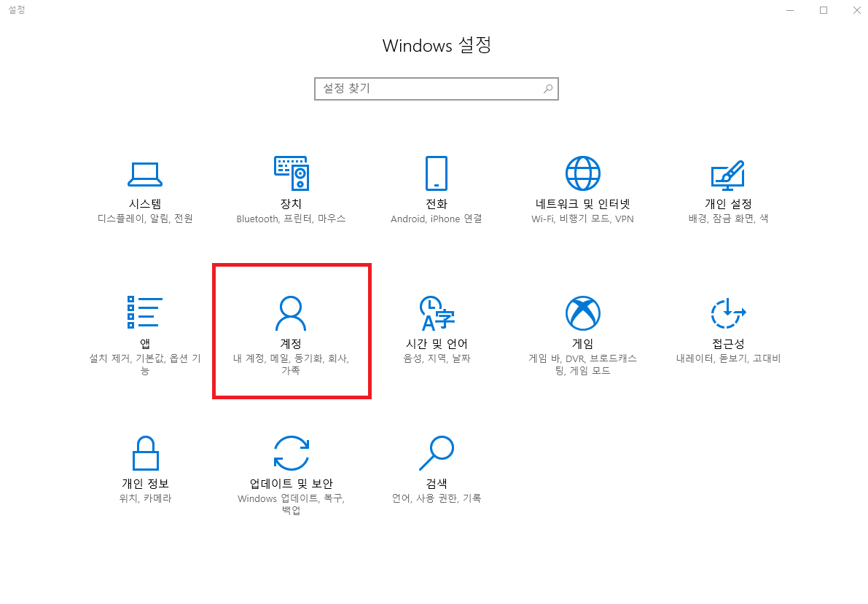
Task: Open the 검색 magnifying glass tile icon
Action: coord(437,453)
